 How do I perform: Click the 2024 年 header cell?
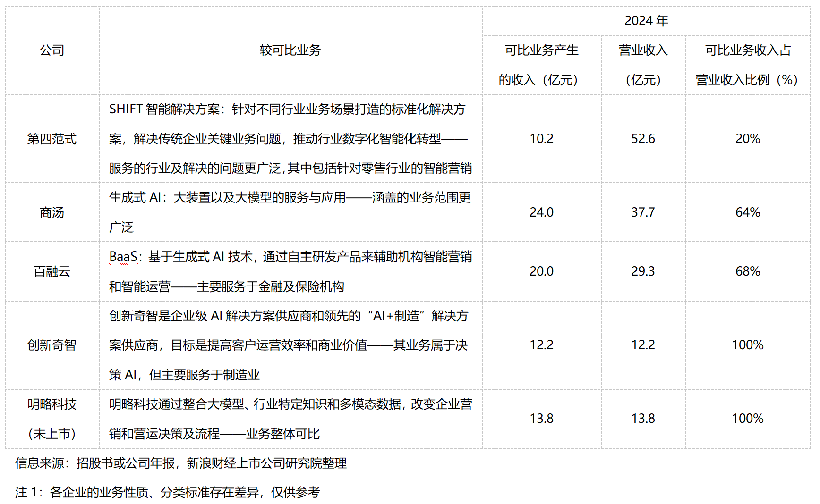coord(646,21)
